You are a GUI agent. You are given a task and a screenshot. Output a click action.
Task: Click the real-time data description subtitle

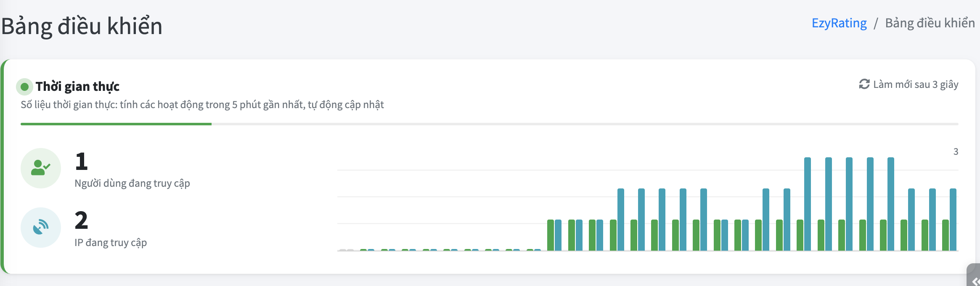coord(202,104)
